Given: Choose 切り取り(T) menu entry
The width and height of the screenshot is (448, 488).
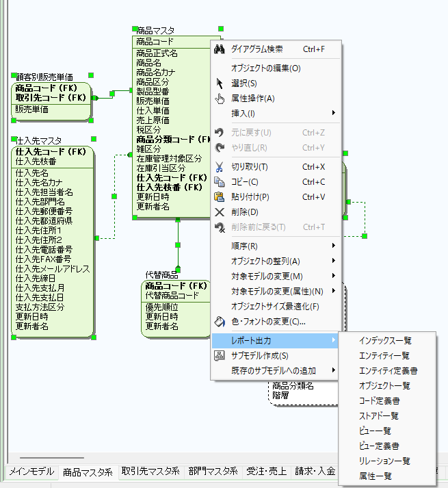Looking at the screenshot, I should pyautogui.click(x=276, y=167).
